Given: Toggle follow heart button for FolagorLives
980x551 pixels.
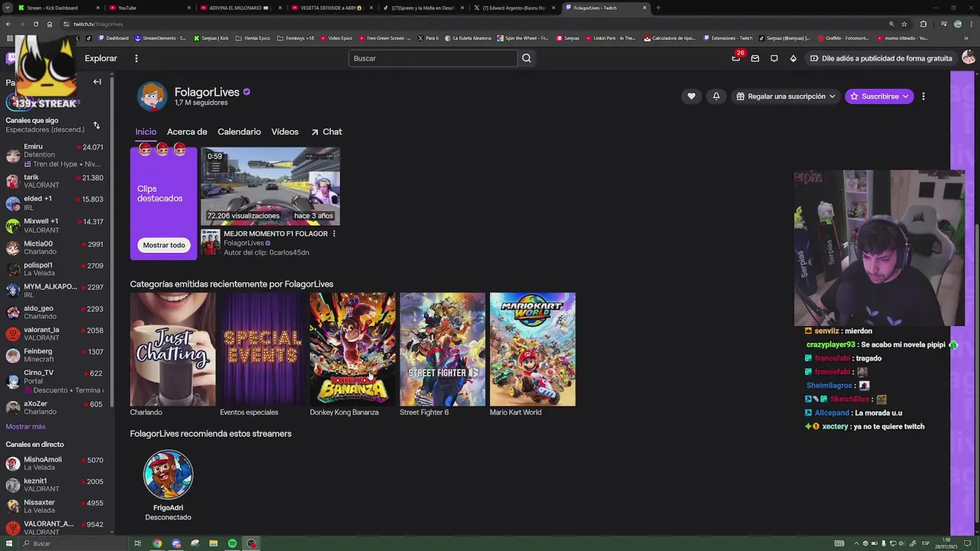Looking at the screenshot, I should pos(691,96).
